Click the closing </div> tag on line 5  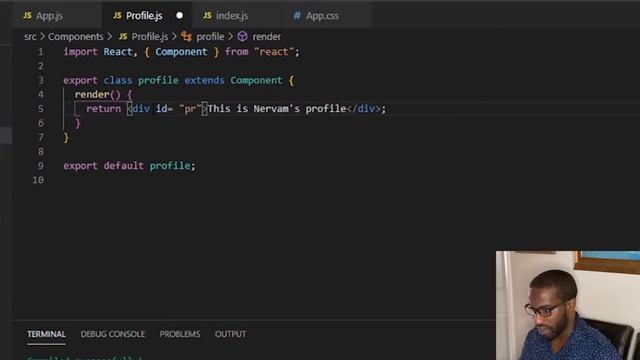point(364,109)
